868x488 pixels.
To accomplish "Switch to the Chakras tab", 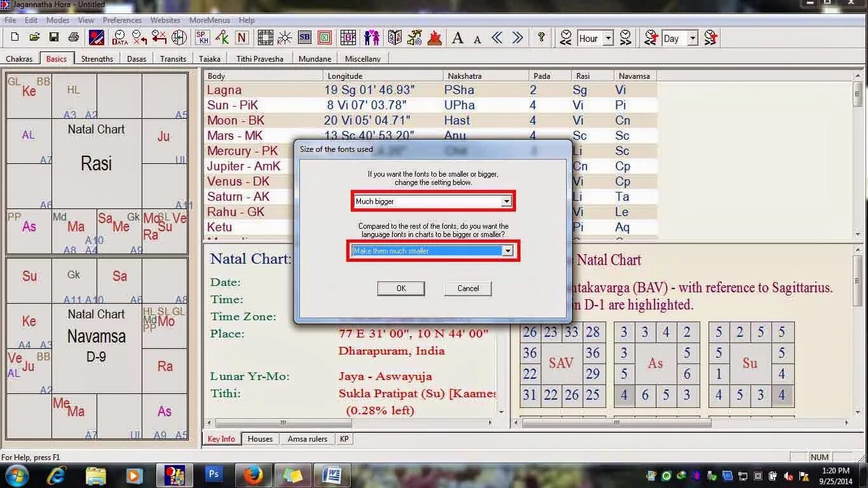I will click(x=19, y=58).
